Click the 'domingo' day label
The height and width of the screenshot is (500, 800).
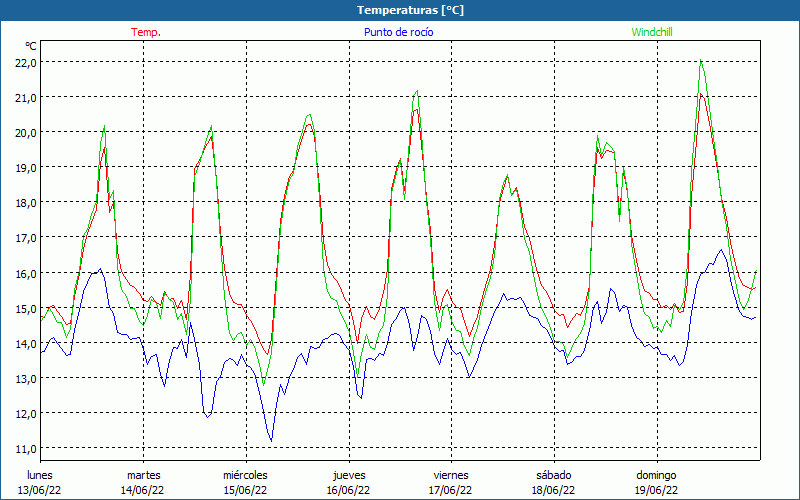[x=656, y=475]
